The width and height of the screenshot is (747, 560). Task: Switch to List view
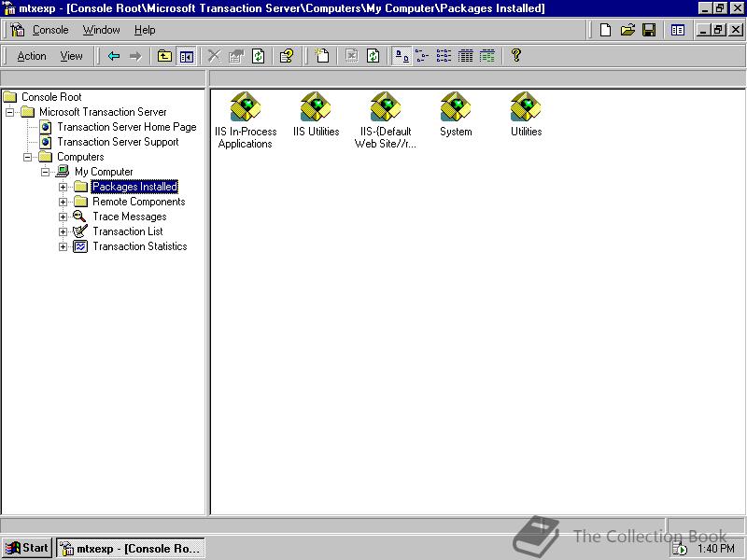coord(444,56)
